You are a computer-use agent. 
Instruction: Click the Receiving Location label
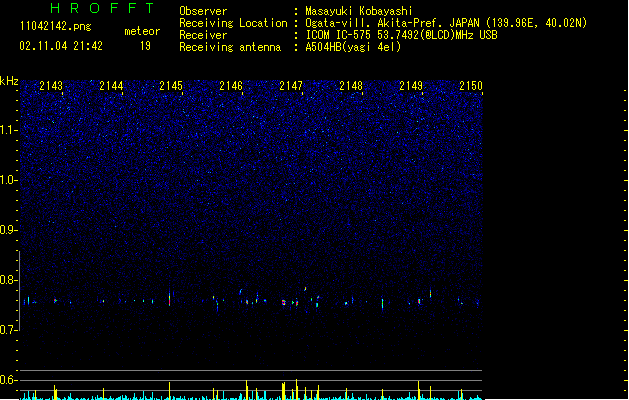(233, 23)
